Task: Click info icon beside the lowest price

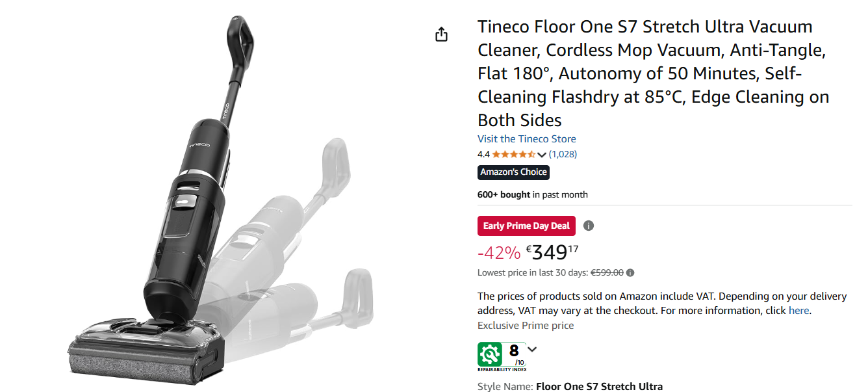Action: (x=630, y=273)
